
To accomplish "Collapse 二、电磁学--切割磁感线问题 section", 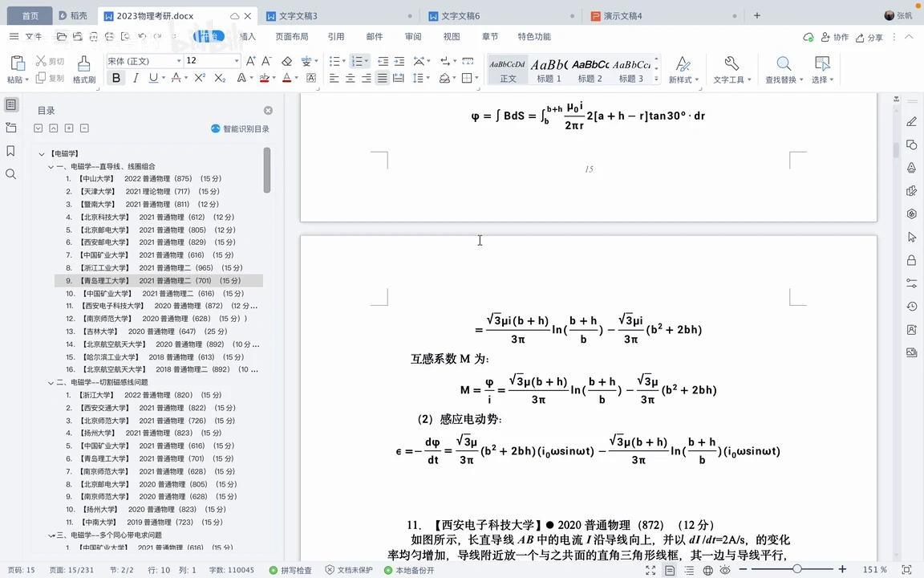I will [x=51, y=383].
